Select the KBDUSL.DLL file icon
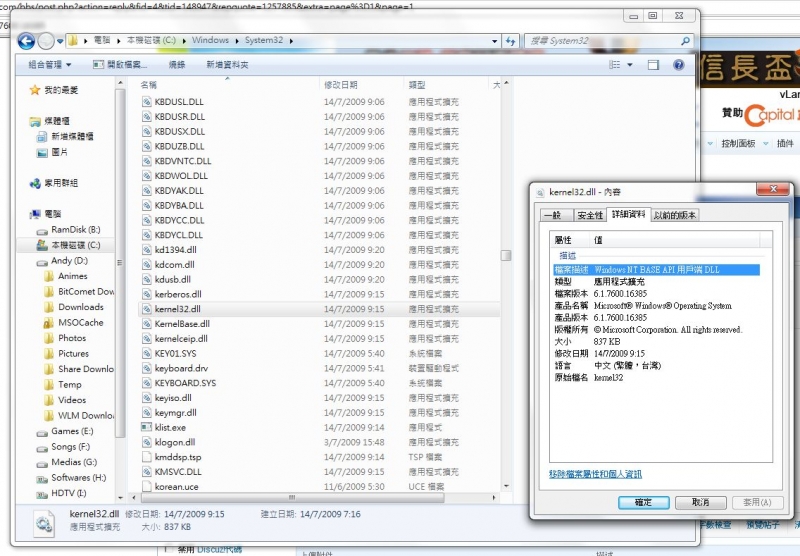This screenshot has width=800, height=556. (146, 102)
